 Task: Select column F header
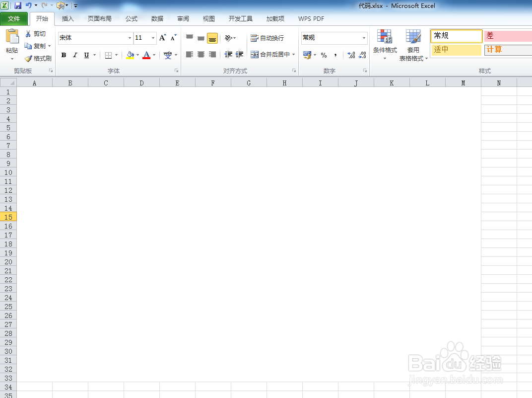pyautogui.click(x=213, y=83)
